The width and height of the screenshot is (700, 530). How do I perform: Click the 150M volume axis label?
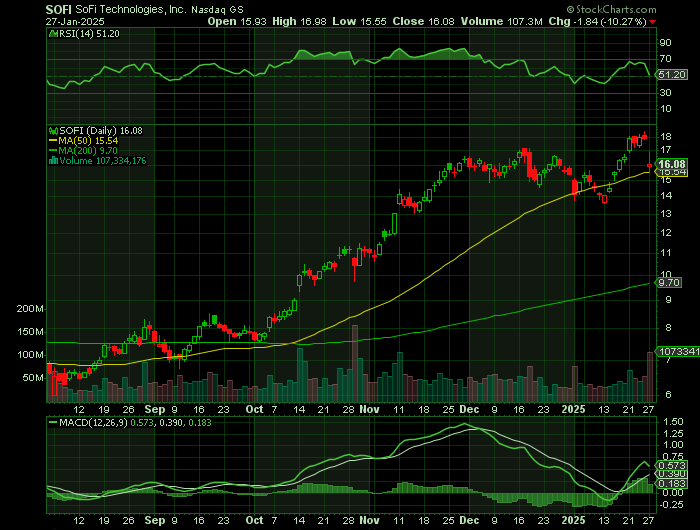[30, 332]
